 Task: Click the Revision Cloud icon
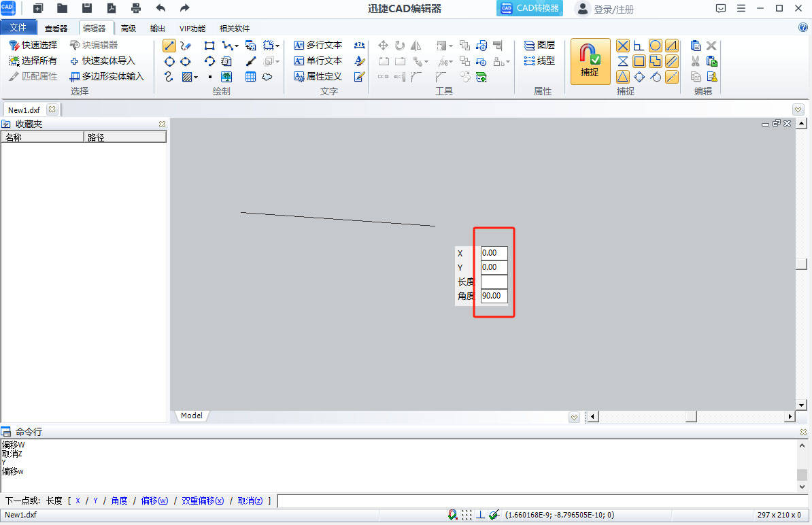click(267, 77)
